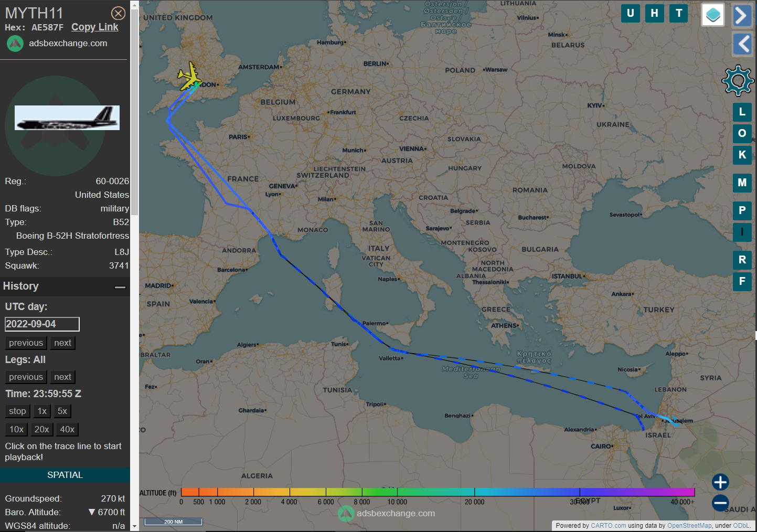The height and width of the screenshot is (532, 757).
Task: Set playback speed to 5x
Action: click(62, 411)
